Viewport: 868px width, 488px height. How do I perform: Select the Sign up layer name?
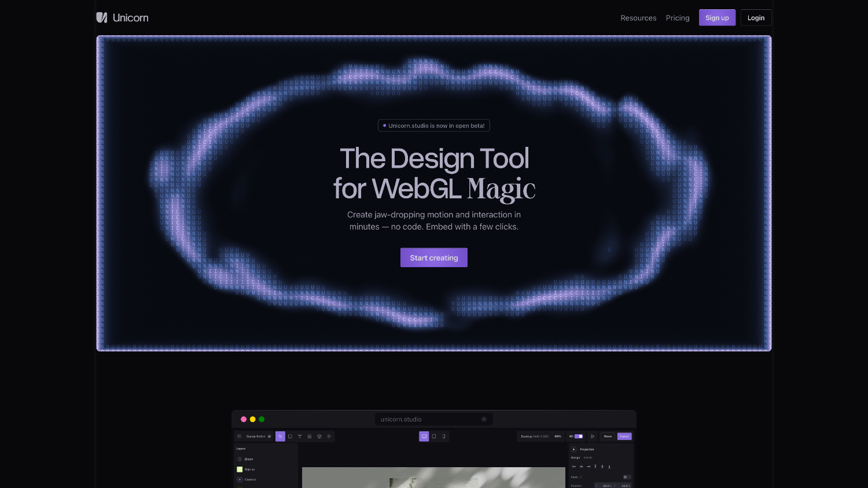(249, 469)
